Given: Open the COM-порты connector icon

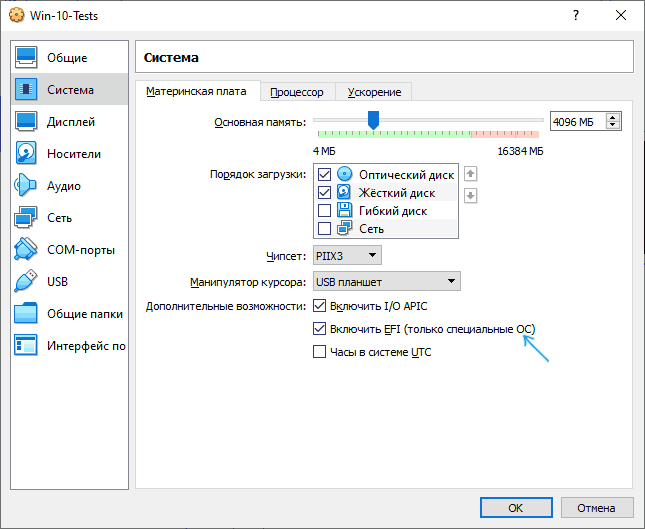Looking at the screenshot, I should (x=26, y=250).
